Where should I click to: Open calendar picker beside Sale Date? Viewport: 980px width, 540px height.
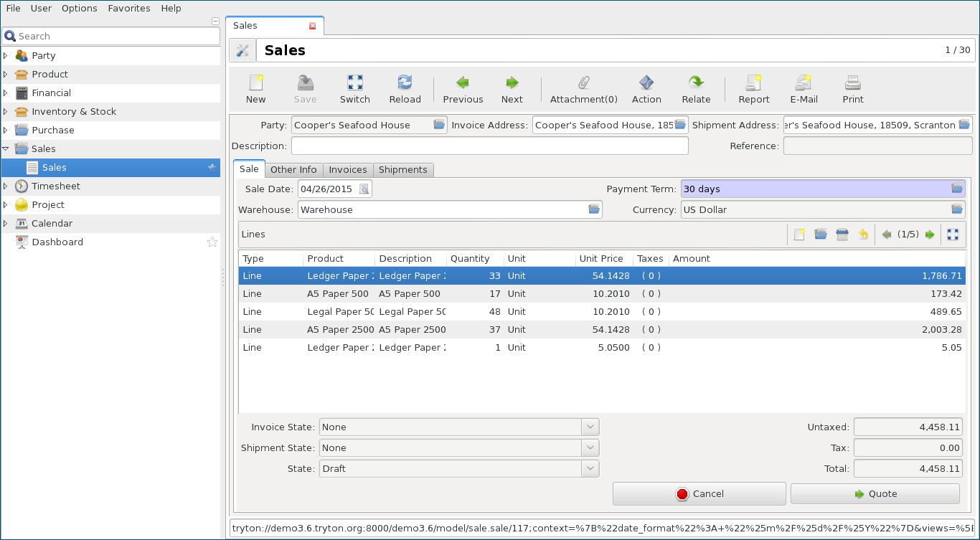pyautogui.click(x=364, y=189)
